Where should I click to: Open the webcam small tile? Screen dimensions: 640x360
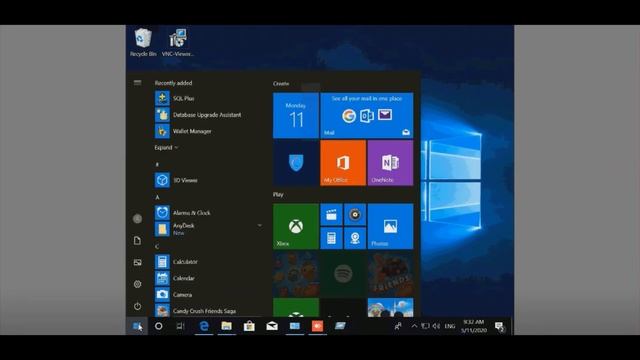(x=355, y=238)
